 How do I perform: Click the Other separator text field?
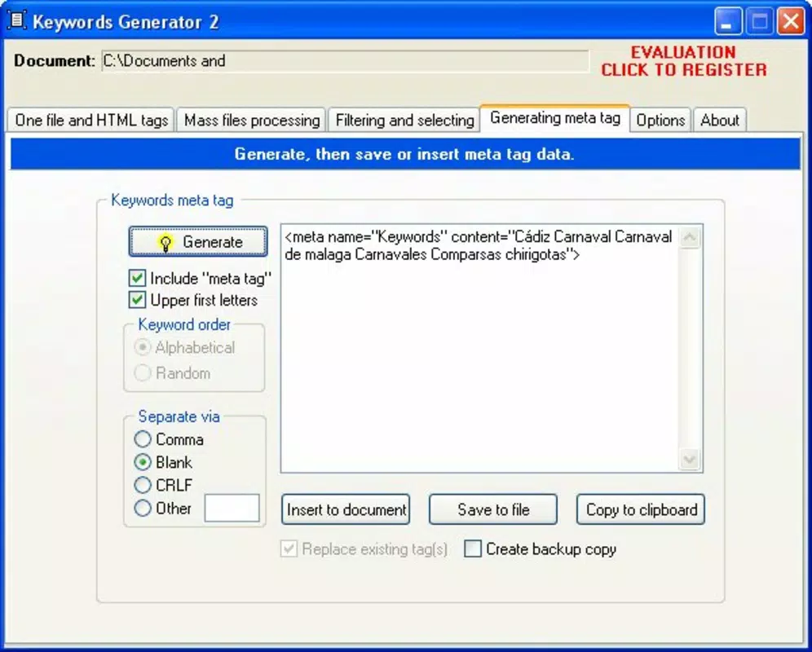tap(232, 508)
